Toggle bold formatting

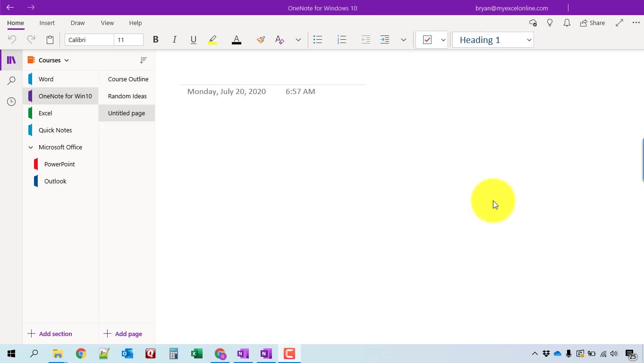[x=155, y=40]
